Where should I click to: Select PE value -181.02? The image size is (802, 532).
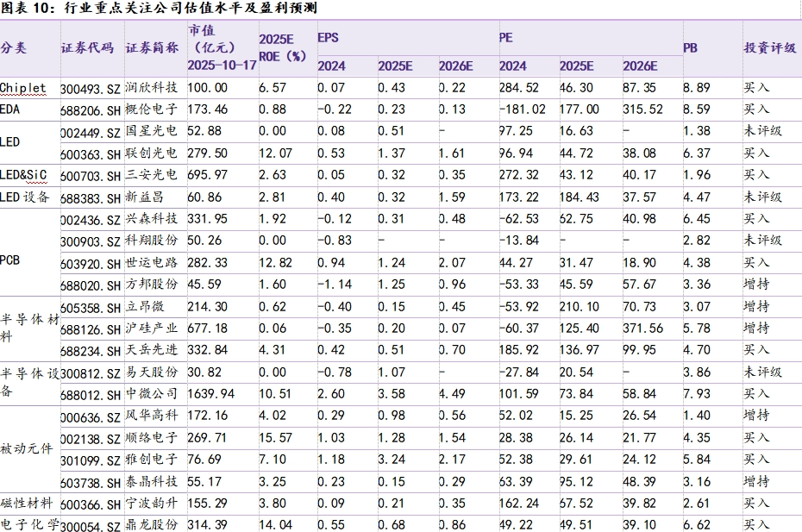[x=523, y=110]
